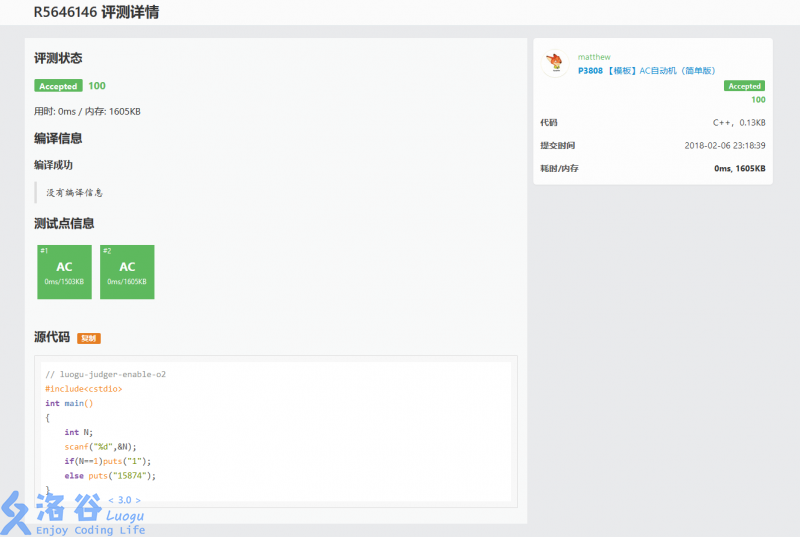Click submission time 2018-02-06 23:18:39
The height and width of the screenshot is (537, 800).
(x=725, y=145)
